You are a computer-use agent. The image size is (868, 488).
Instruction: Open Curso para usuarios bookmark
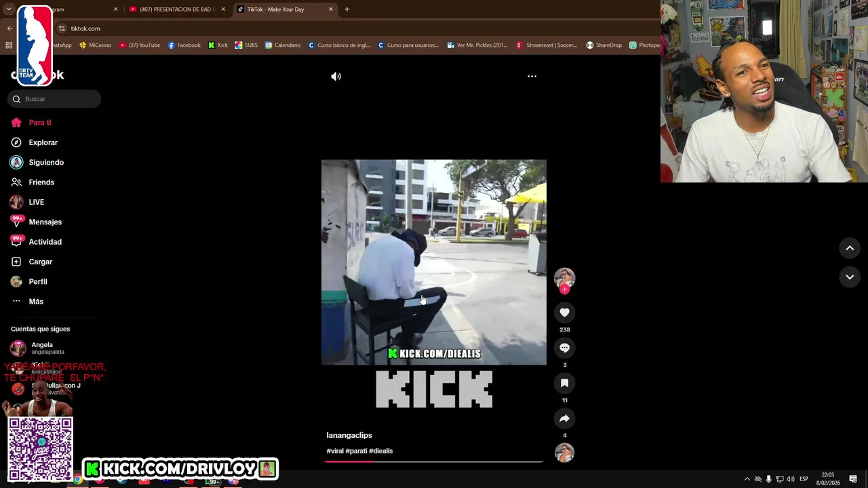408,45
